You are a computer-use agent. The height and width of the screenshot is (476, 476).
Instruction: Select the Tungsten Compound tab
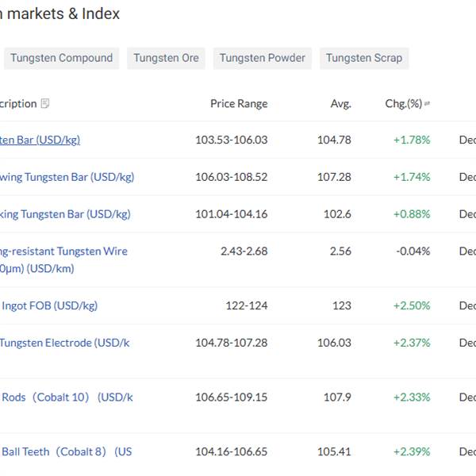pos(61,58)
